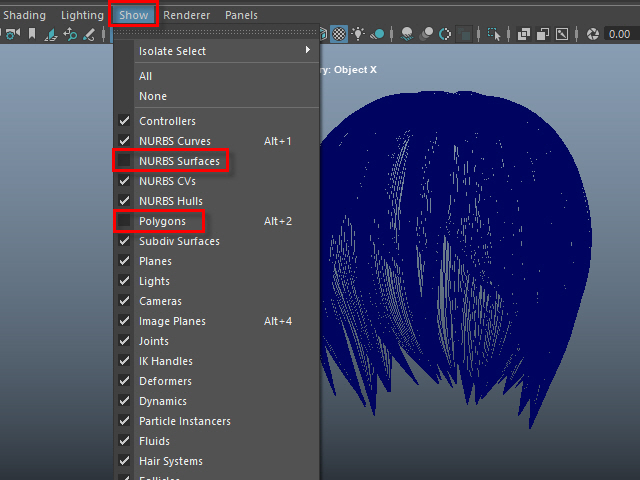This screenshot has width=640, height=480.
Task: Open the Panels menu
Action: point(241,15)
